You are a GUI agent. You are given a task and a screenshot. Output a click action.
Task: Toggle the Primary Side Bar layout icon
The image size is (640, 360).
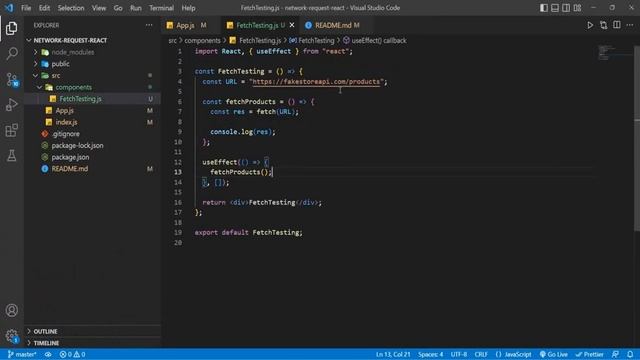[x=544, y=8]
